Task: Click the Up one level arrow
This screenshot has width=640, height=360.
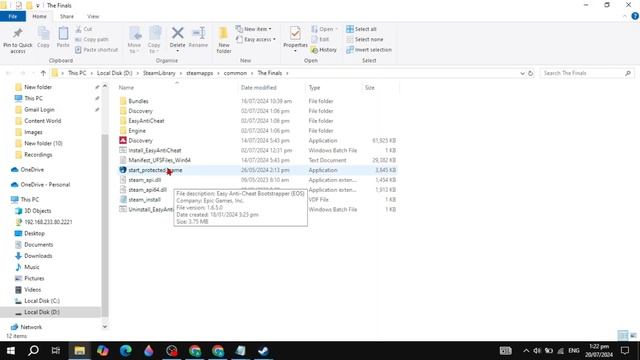Action: 43,73
